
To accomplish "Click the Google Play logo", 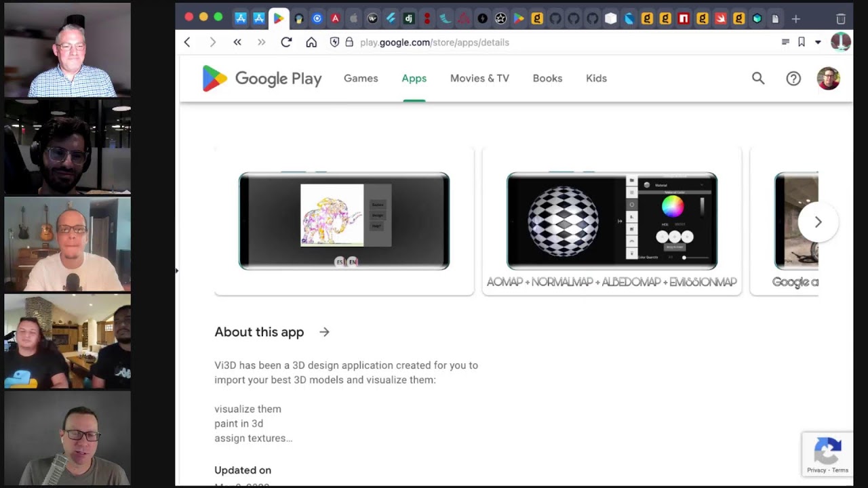I will [262, 79].
